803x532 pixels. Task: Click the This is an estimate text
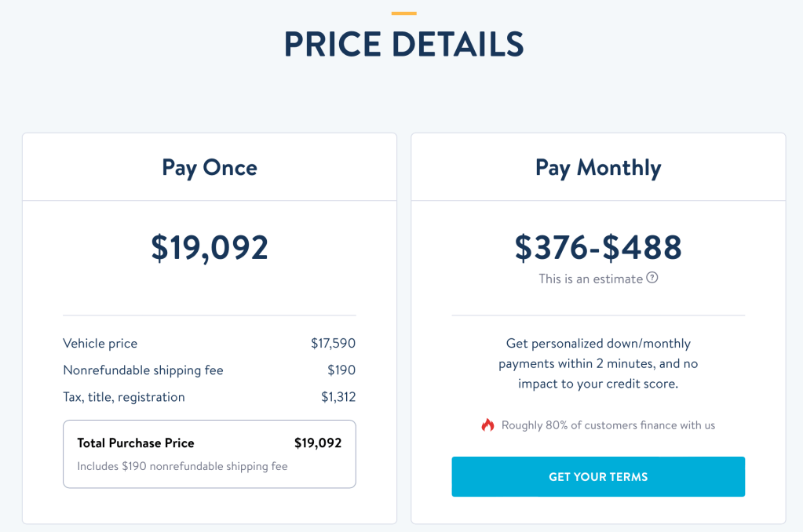590,279
